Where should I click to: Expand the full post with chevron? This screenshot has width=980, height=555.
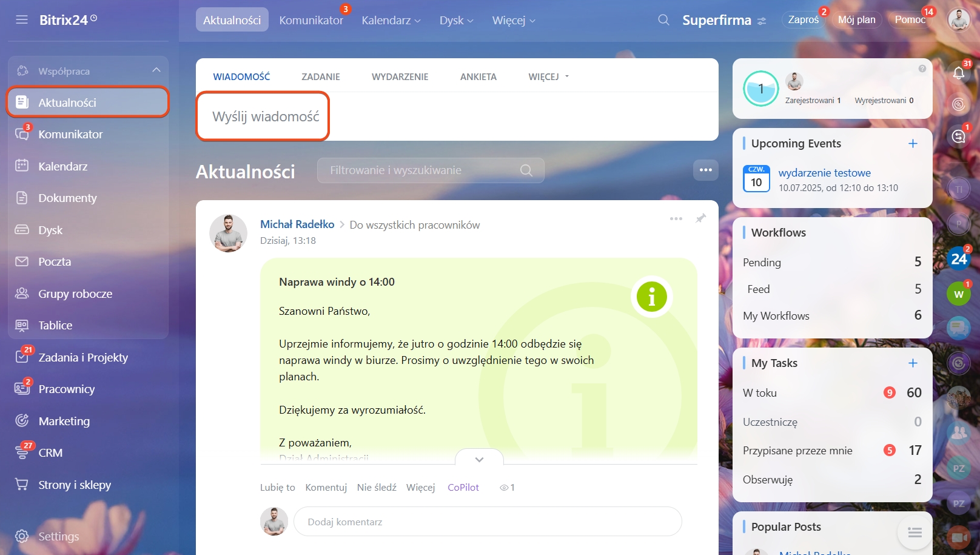tap(479, 459)
